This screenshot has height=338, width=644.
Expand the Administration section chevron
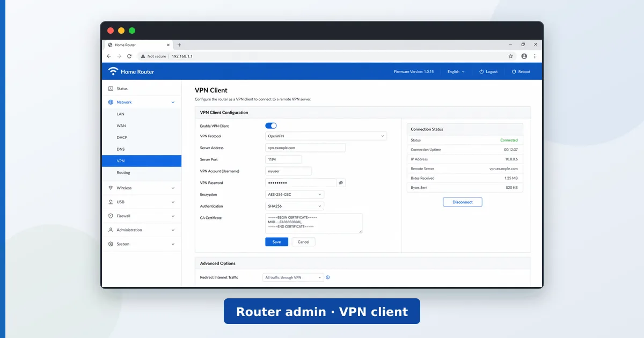coord(173,230)
